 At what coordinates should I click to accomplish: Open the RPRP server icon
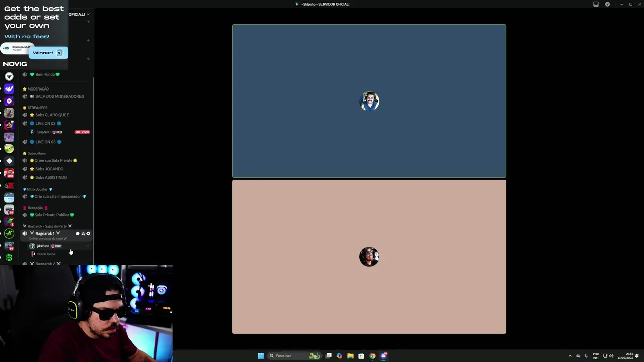coord(9,246)
